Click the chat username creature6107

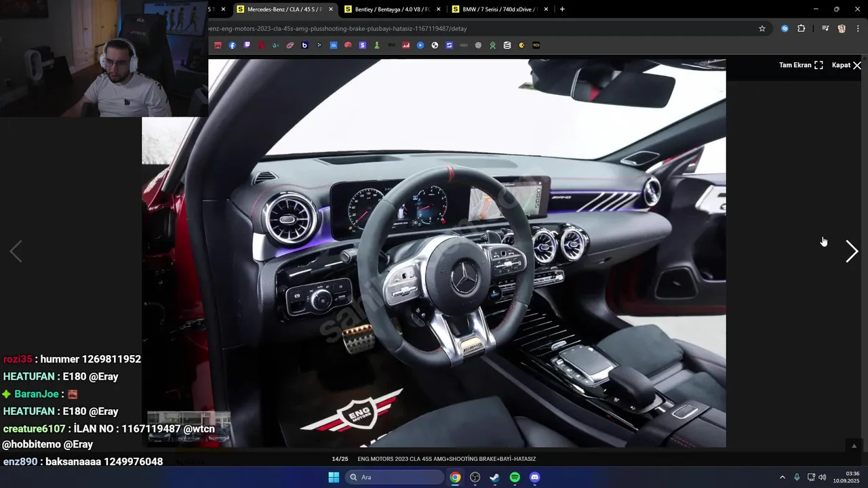34,429
